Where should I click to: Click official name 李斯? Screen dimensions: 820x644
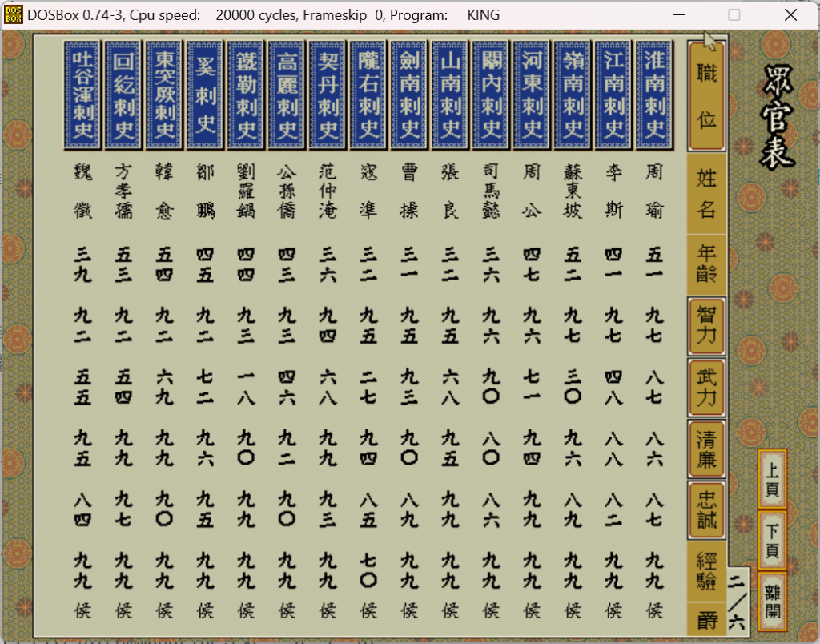click(x=613, y=191)
